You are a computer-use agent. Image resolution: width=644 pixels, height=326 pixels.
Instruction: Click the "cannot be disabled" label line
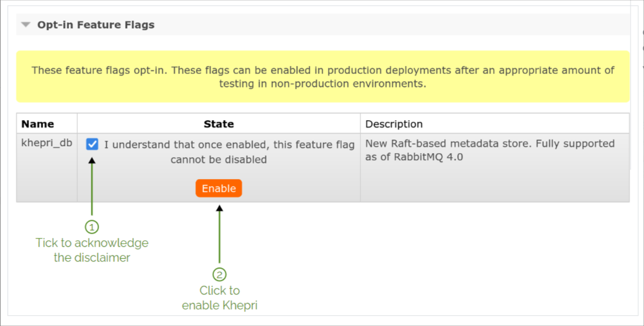[x=218, y=160]
